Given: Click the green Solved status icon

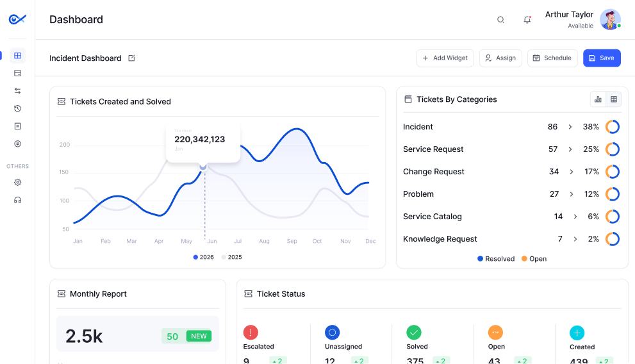Looking at the screenshot, I should click(414, 333).
